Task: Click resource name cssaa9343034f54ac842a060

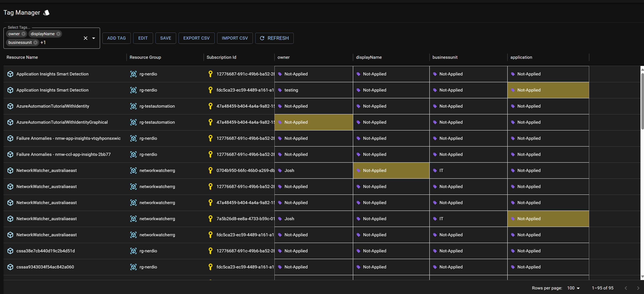Action: pos(45,267)
